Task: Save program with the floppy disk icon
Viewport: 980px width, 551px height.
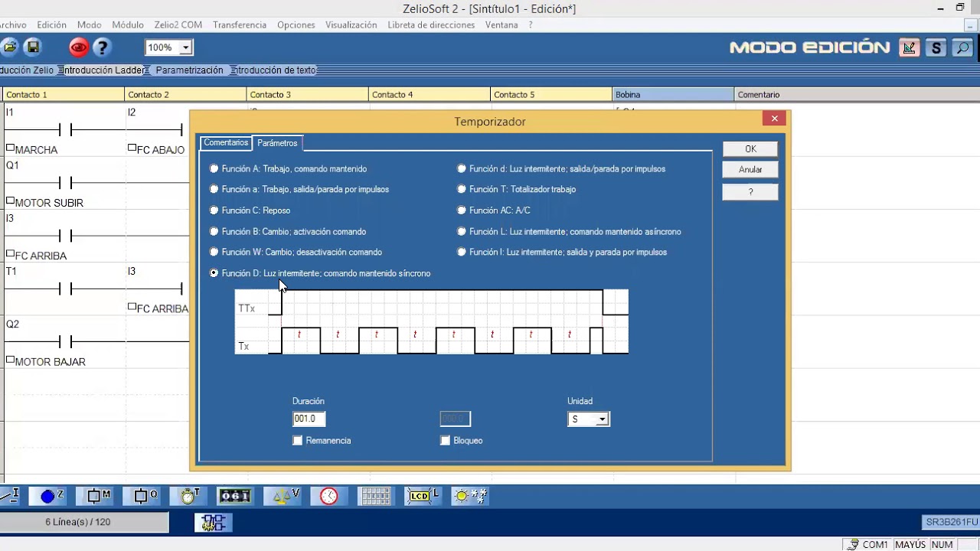Action: 33,47
